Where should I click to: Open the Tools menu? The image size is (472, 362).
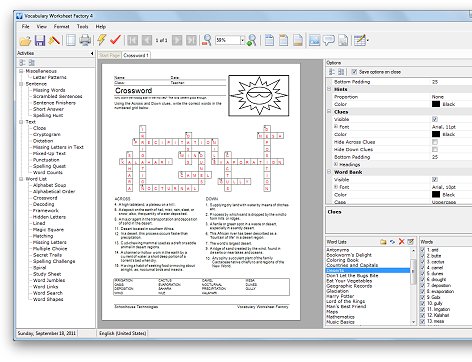tap(82, 26)
